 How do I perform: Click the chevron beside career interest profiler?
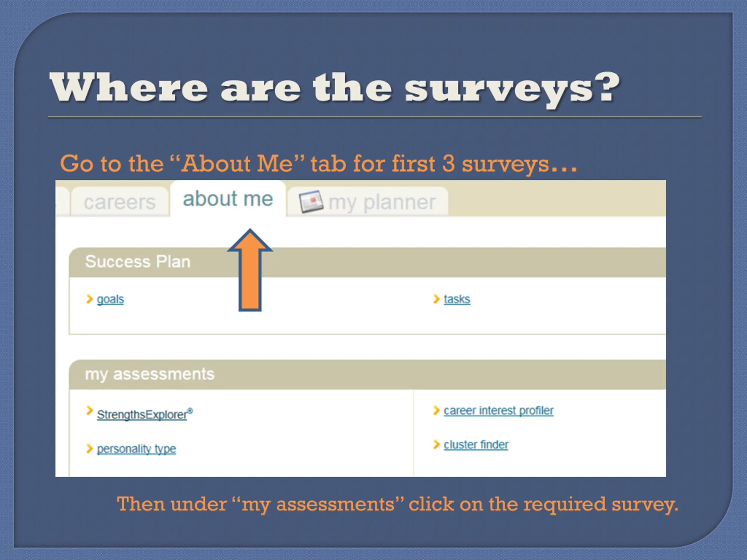[436, 410]
